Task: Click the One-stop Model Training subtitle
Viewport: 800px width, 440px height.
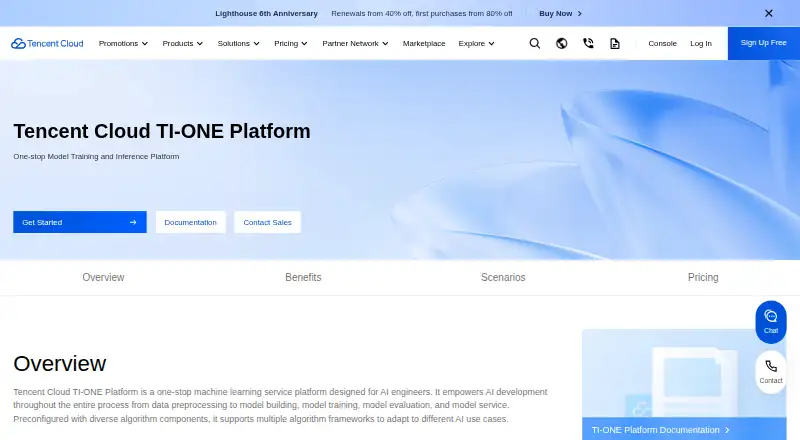Action: [x=96, y=156]
